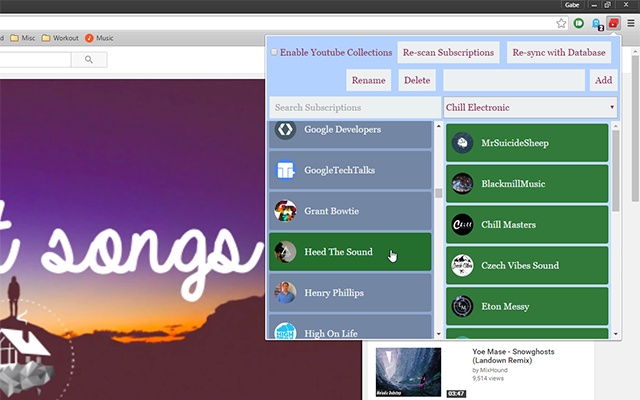Click the bookmark star icon
The image size is (640, 400).
[x=561, y=23]
